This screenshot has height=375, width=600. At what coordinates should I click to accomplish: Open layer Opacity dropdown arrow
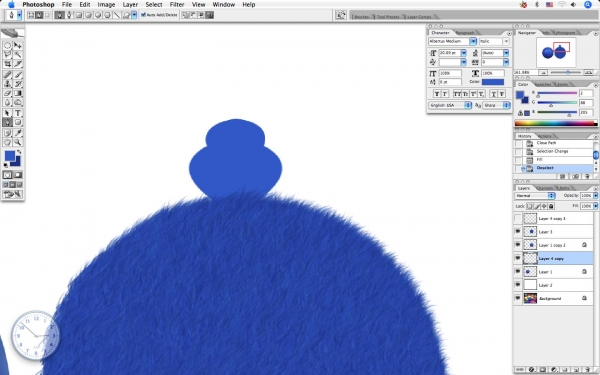[595, 196]
